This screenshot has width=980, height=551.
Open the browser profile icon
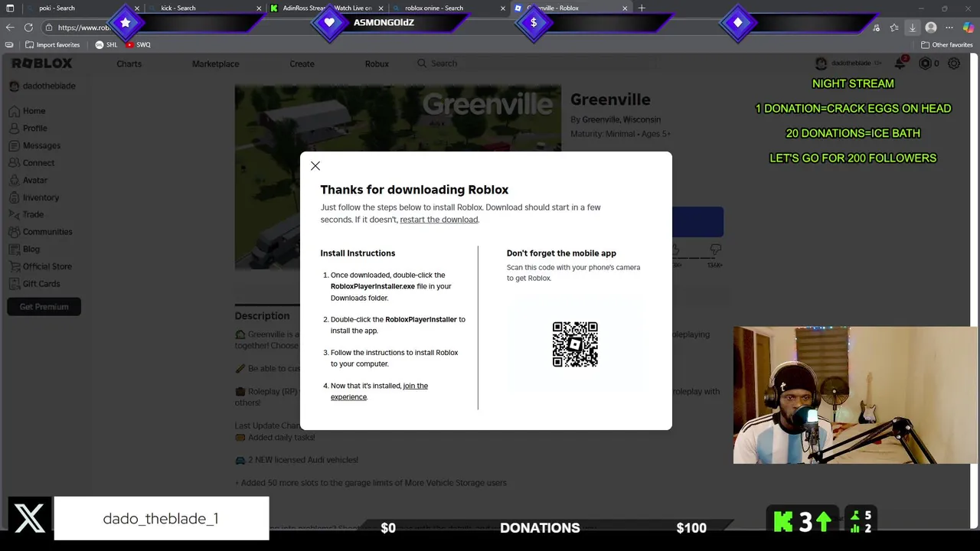coord(931,28)
